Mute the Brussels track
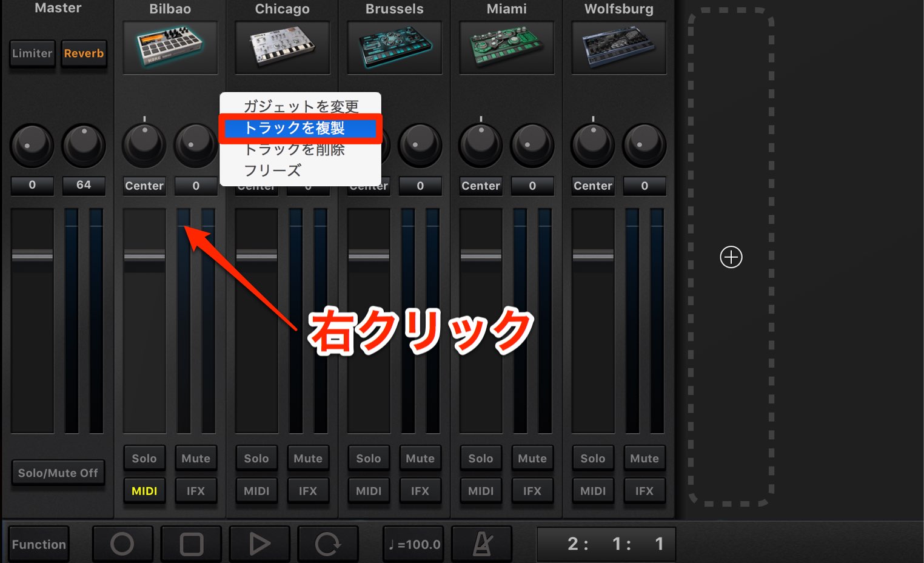924x563 pixels. point(420,459)
